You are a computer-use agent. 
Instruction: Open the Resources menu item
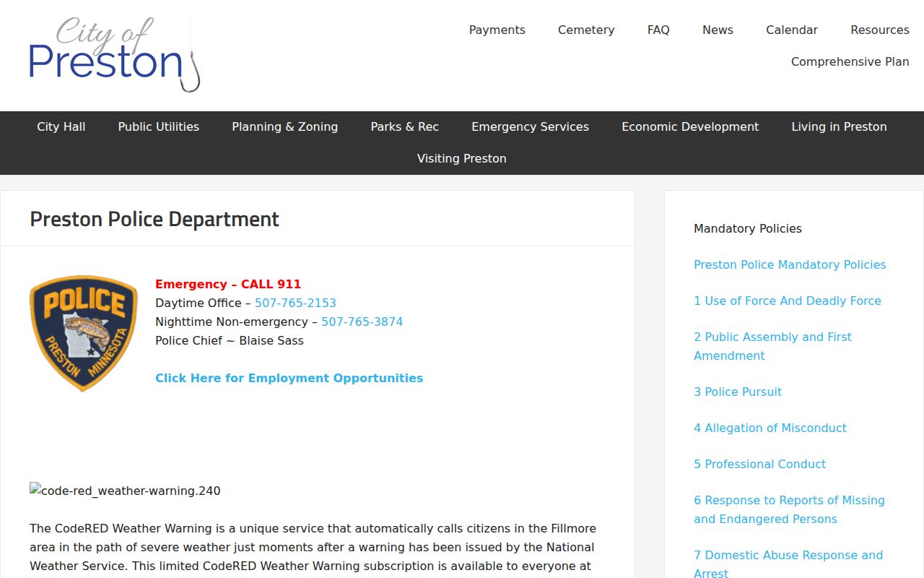pos(880,30)
